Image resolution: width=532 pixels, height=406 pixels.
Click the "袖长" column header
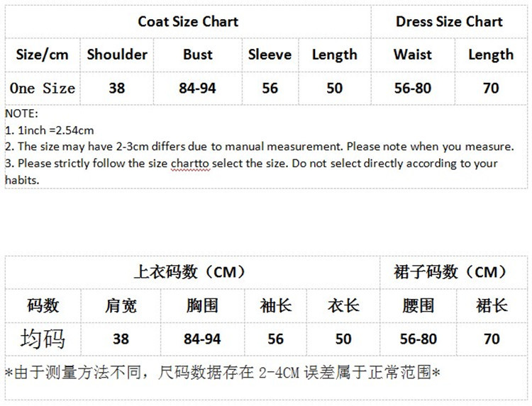[x=276, y=305]
